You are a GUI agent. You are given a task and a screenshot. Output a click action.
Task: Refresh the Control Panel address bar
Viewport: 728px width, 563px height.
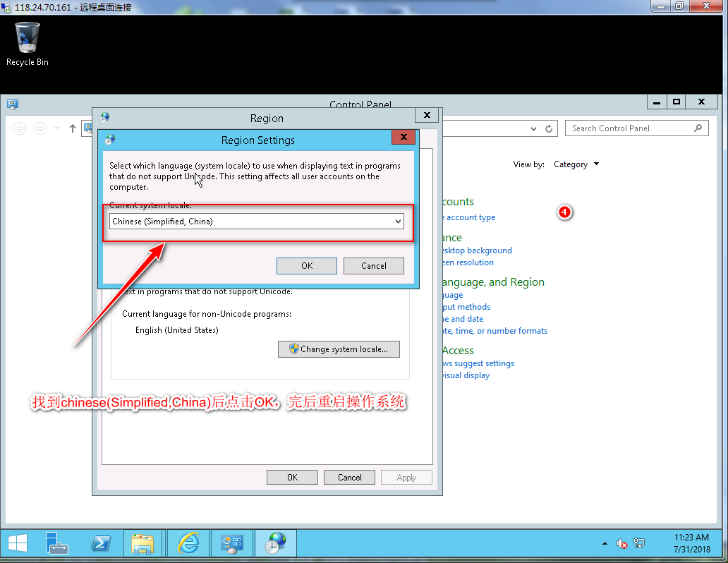click(x=549, y=128)
